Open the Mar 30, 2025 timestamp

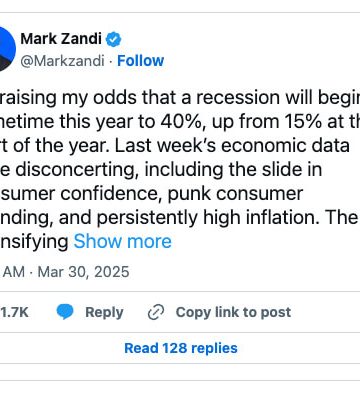(83, 272)
